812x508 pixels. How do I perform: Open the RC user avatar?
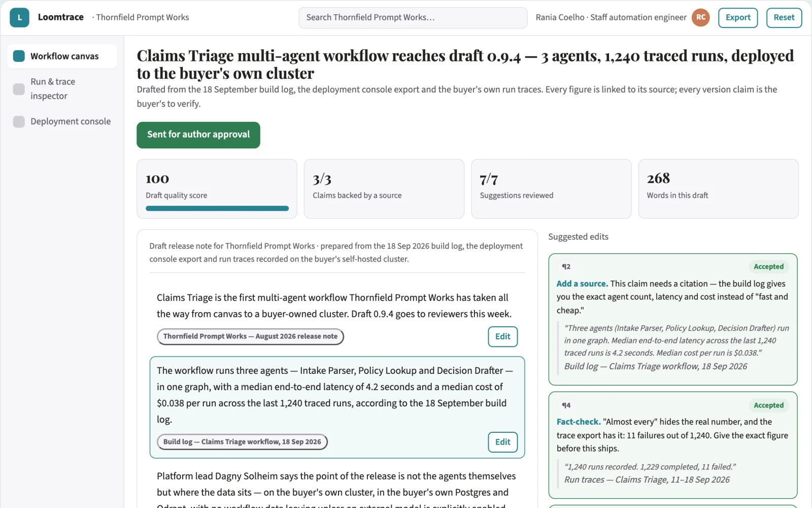(x=700, y=17)
